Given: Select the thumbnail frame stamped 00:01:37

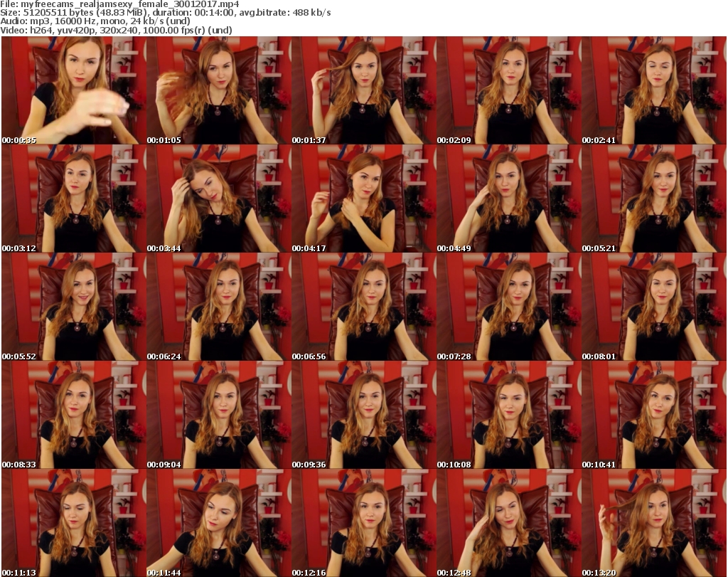Looking at the screenshot, I should (x=363, y=90).
